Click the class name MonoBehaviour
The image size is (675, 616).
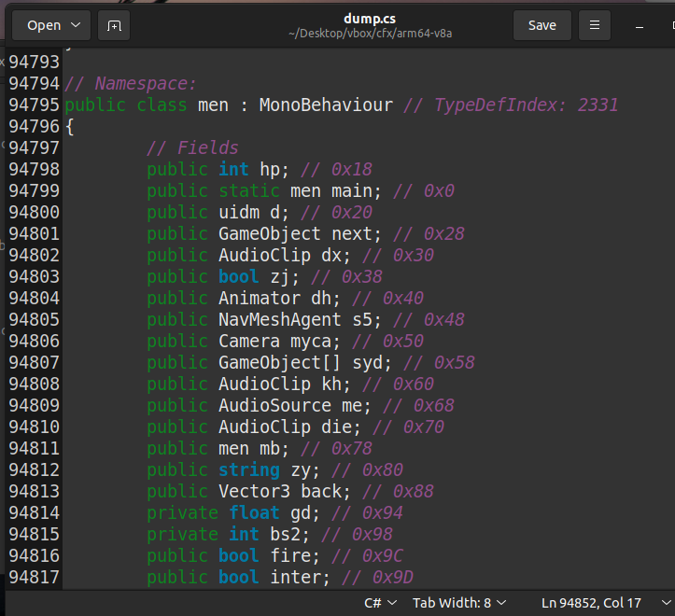pos(326,105)
